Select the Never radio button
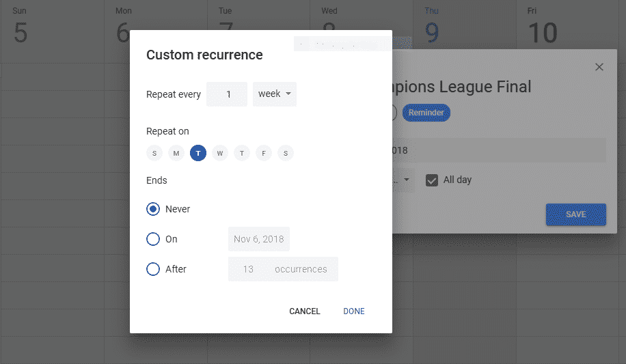 coord(154,209)
